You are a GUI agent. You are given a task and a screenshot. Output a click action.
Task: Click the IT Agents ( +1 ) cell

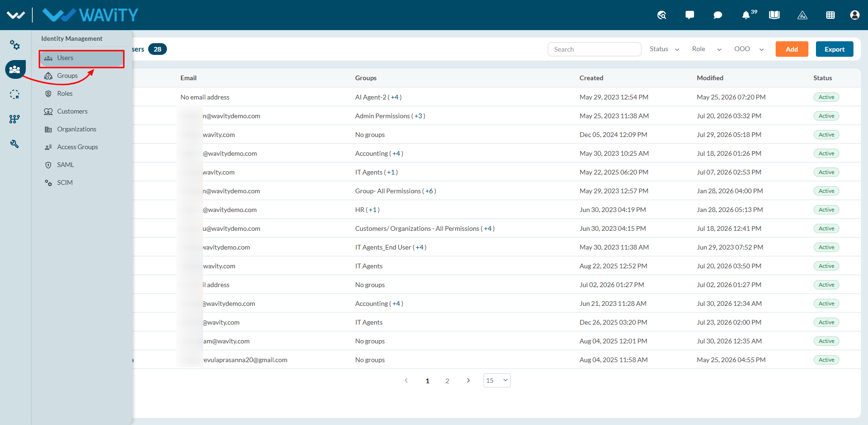pos(377,172)
